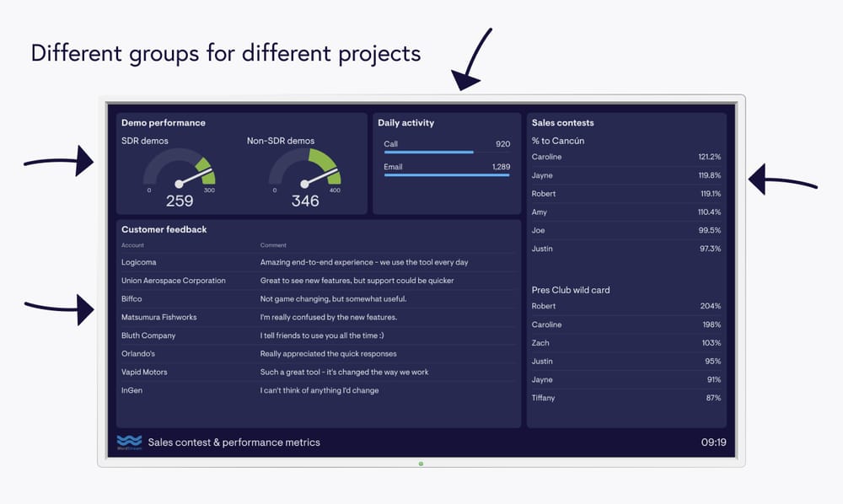Click the Call metric value 920
This screenshot has height=504, width=843.
coord(502,144)
